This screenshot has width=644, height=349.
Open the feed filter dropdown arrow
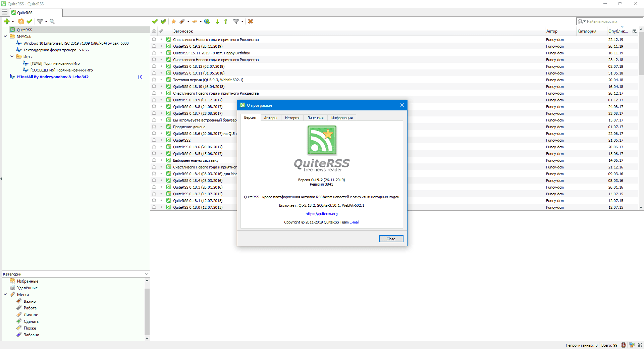pos(46,21)
